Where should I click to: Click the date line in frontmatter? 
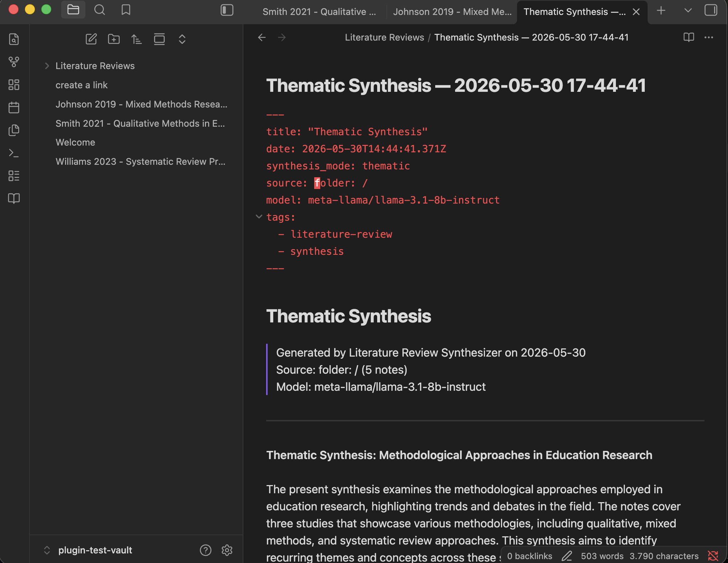pyautogui.click(x=356, y=149)
